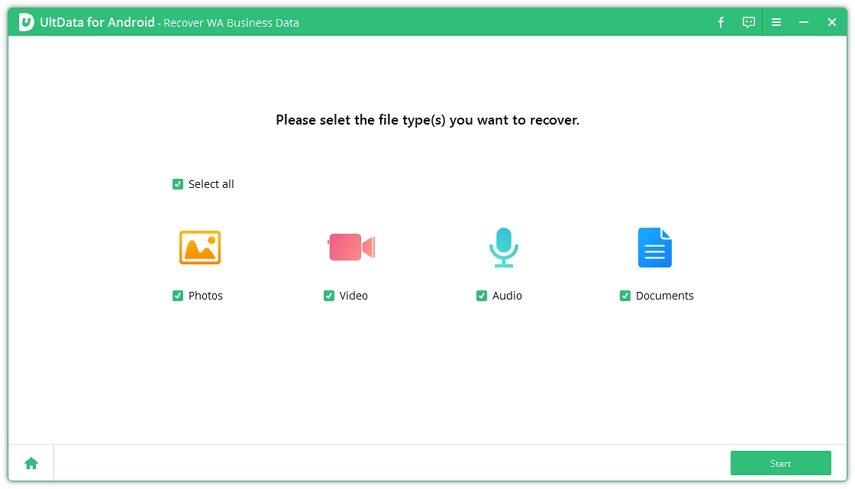
Task: Click the Audio microphone icon
Action: click(x=503, y=247)
